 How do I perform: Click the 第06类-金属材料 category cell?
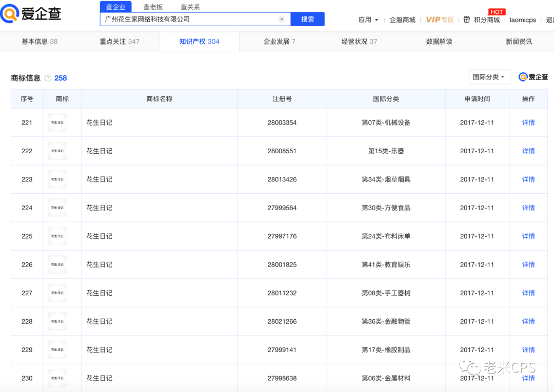pyautogui.click(x=386, y=378)
